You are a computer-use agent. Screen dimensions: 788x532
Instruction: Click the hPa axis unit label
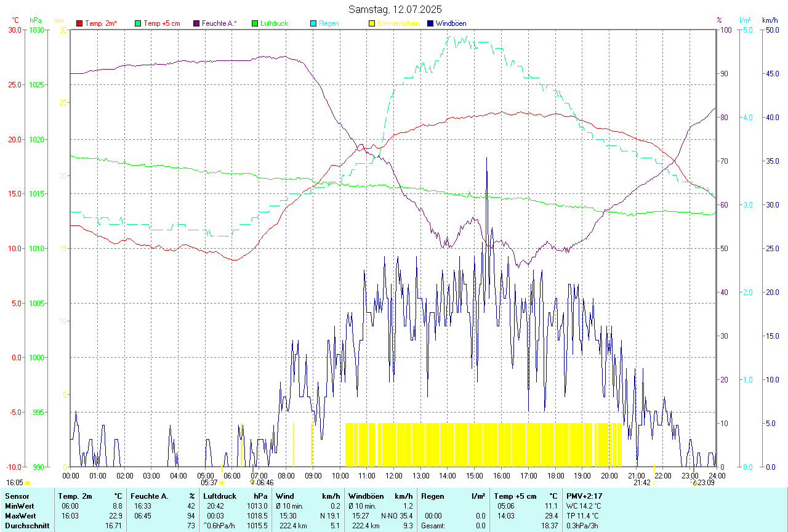(x=36, y=20)
